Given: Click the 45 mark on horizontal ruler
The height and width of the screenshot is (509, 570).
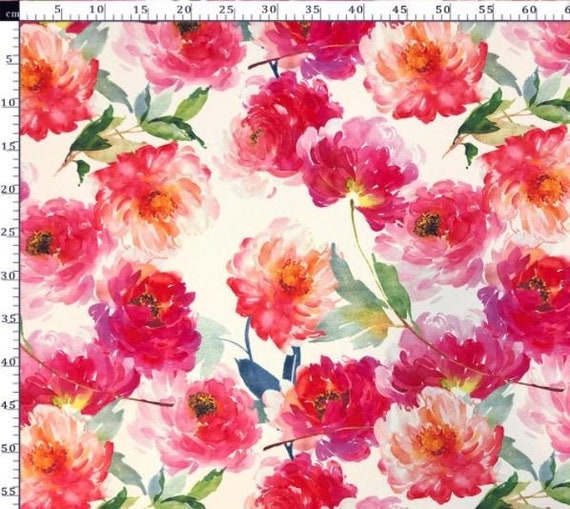Looking at the screenshot, I should (399, 9).
